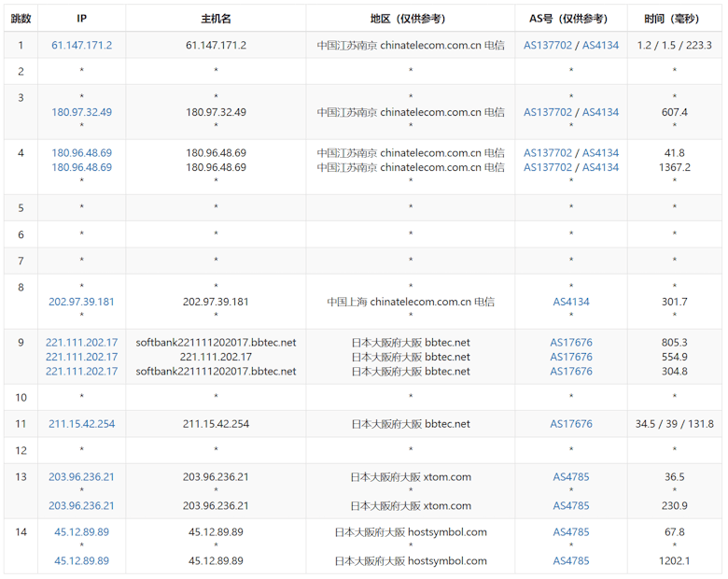Select the hostname 202.97.39.181 in hop 8

(216, 302)
